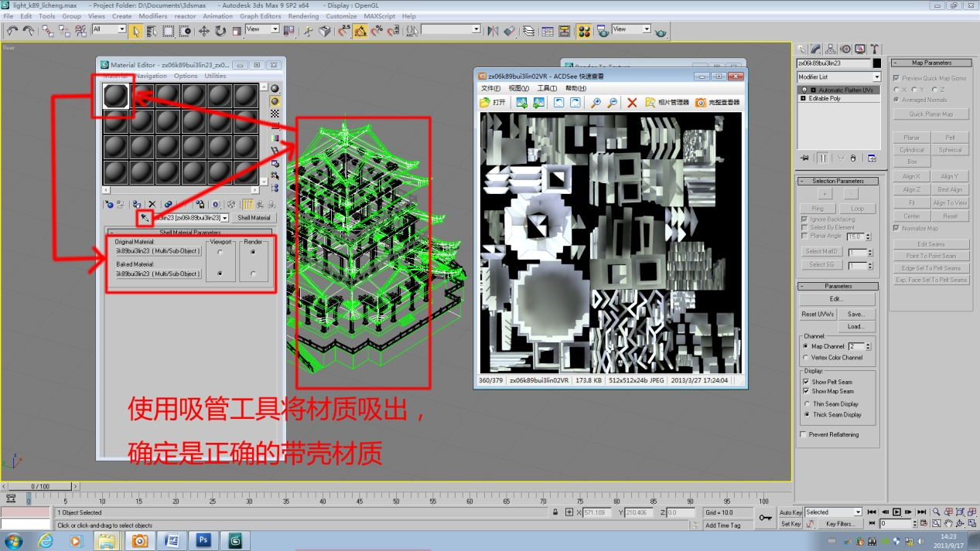Open the Motion command panel tab

point(845,49)
